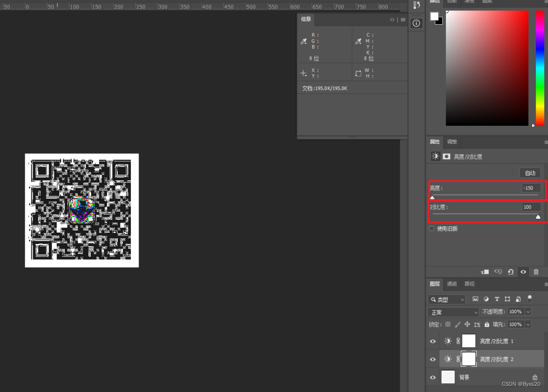Switch to the 属性 tab
Image resolution: width=548 pixels, height=392 pixels.
point(435,141)
